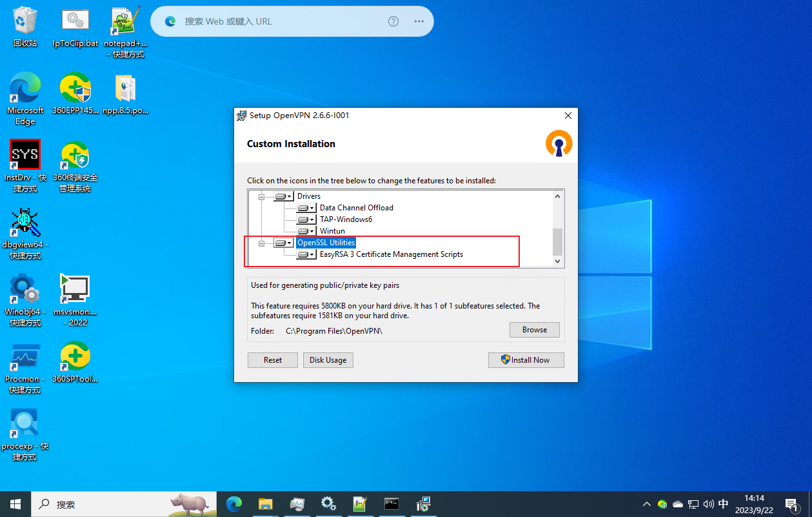This screenshot has width=812, height=517.
Task: Open Drivers feature install-state dropdown
Action: pos(283,196)
